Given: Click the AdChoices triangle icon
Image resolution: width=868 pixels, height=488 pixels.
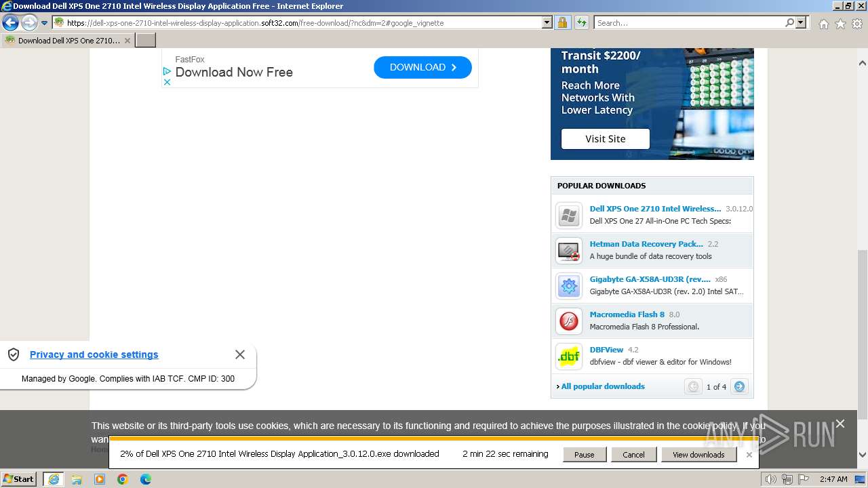Looking at the screenshot, I should point(167,70).
